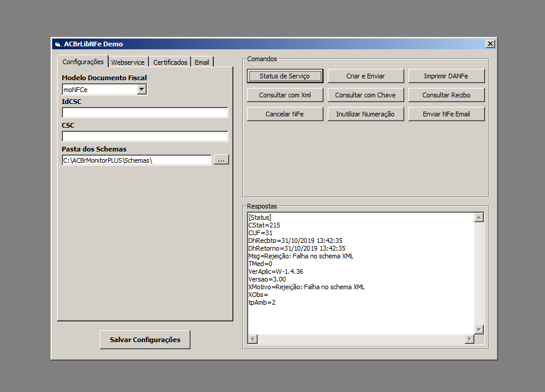Image resolution: width=545 pixels, height=392 pixels.
Task: Click the Msg=Rejeição: Falha no schema XML line
Action: pos(300,256)
